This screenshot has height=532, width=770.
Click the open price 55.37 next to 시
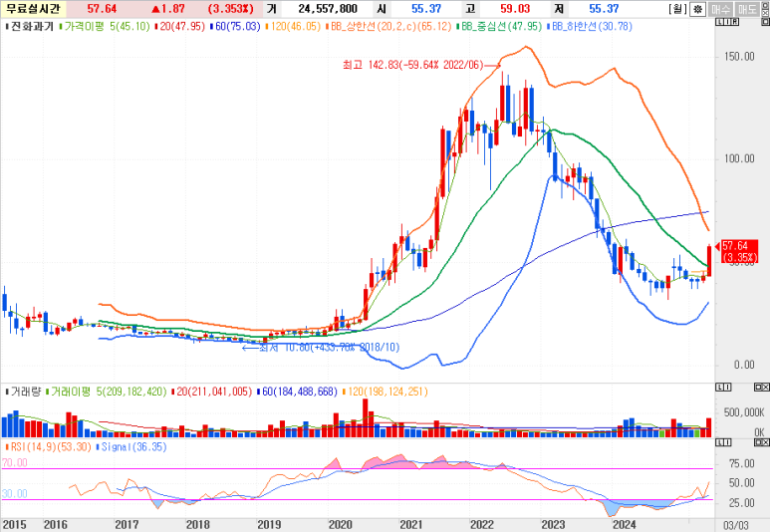coord(426,9)
